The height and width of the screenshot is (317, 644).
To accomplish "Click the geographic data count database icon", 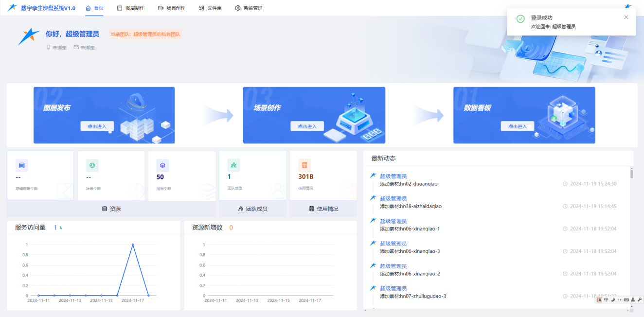I will [x=22, y=165].
